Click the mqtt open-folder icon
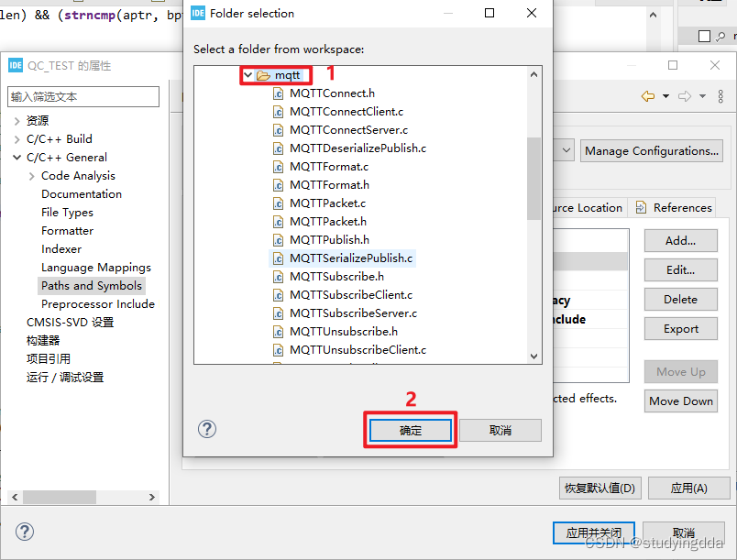737x560 pixels. pos(263,76)
